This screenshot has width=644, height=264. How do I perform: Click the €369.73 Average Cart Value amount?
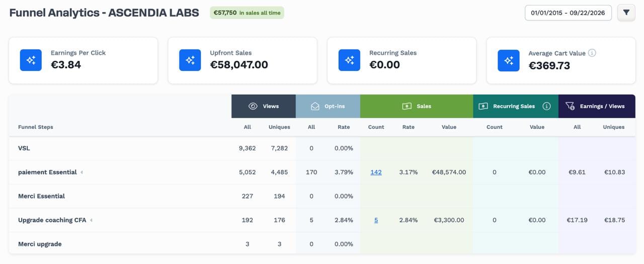(549, 65)
